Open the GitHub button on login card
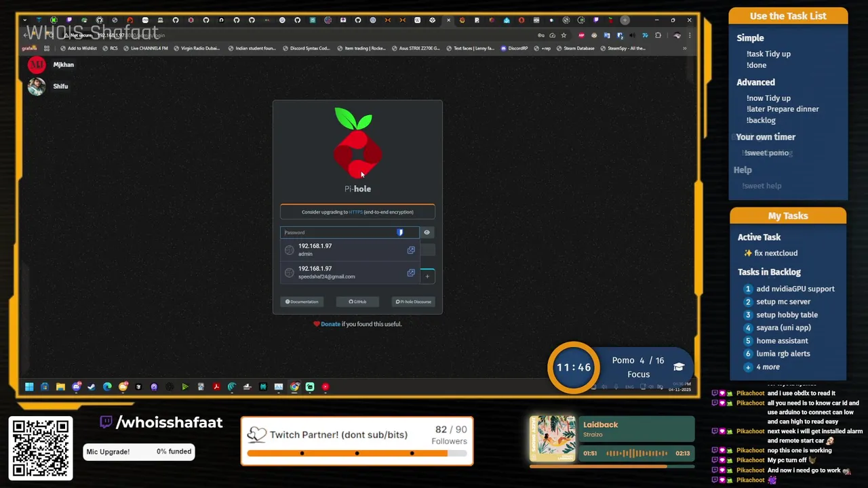The width and height of the screenshot is (868, 488). [357, 302]
